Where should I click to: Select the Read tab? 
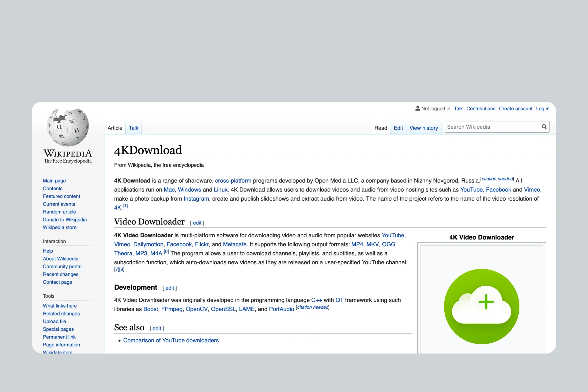coord(381,128)
